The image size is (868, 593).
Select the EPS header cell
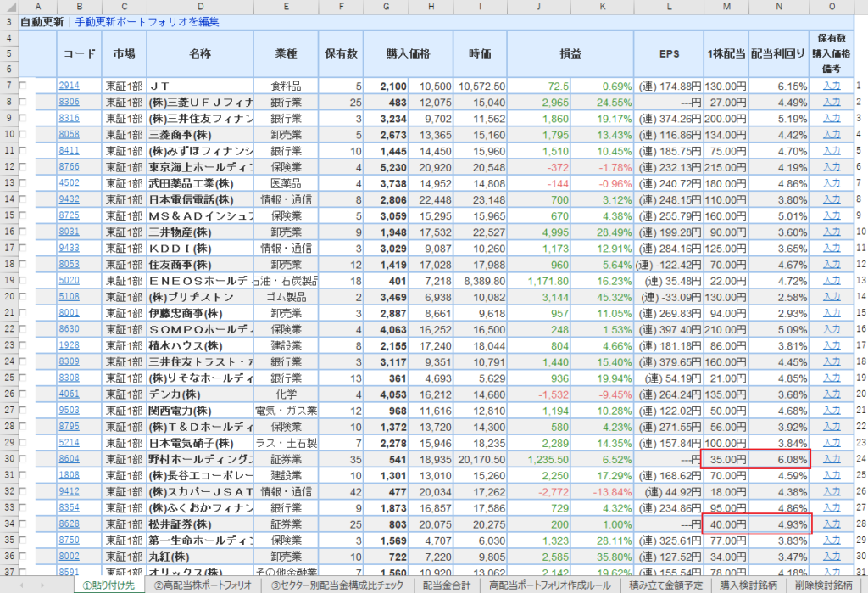[x=669, y=53]
